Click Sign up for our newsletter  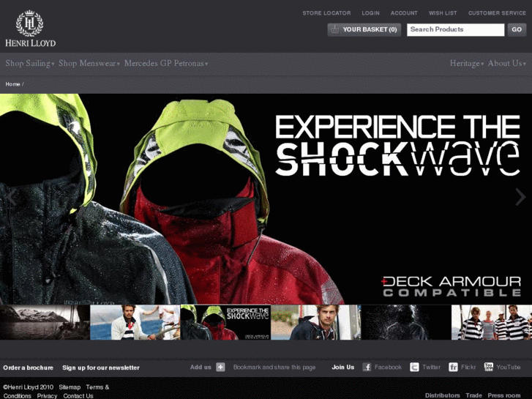[101, 368]
